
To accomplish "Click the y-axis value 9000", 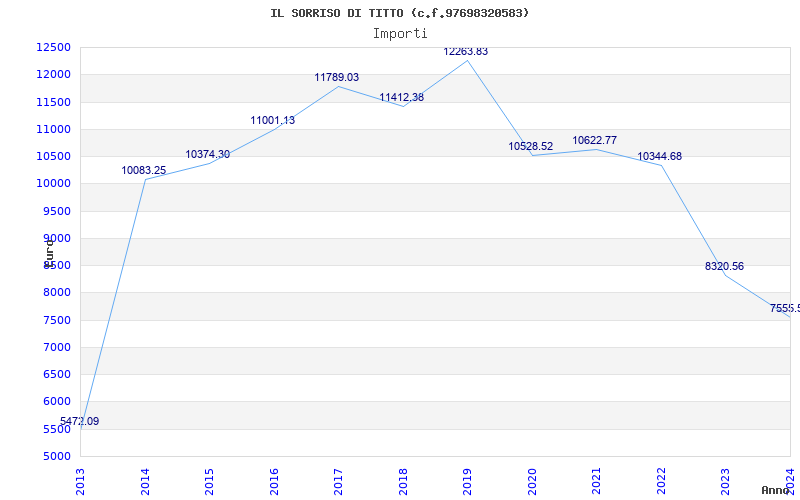I will pos(56,238).
